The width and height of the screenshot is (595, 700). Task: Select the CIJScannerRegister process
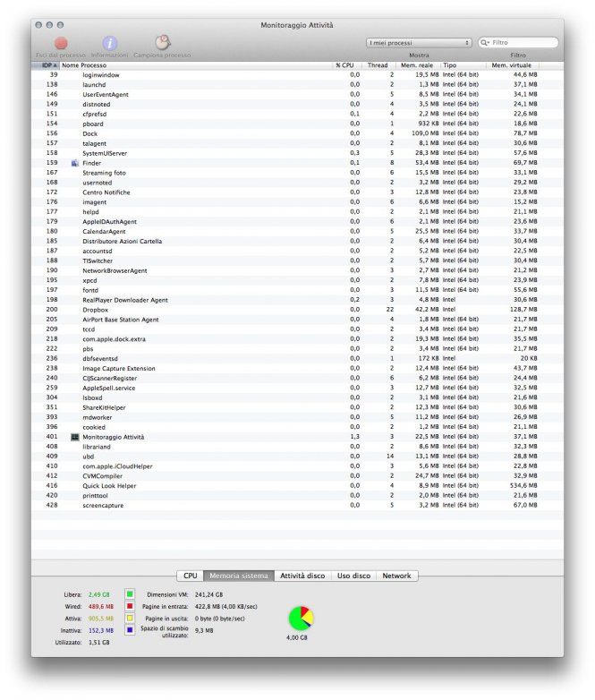click(297, 379)
